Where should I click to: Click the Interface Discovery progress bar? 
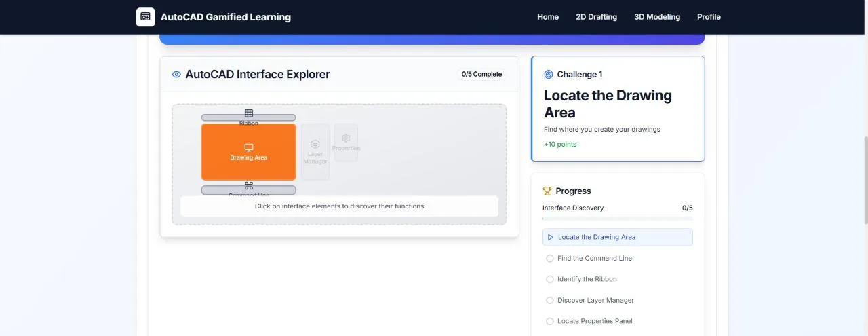click(618, 219)
